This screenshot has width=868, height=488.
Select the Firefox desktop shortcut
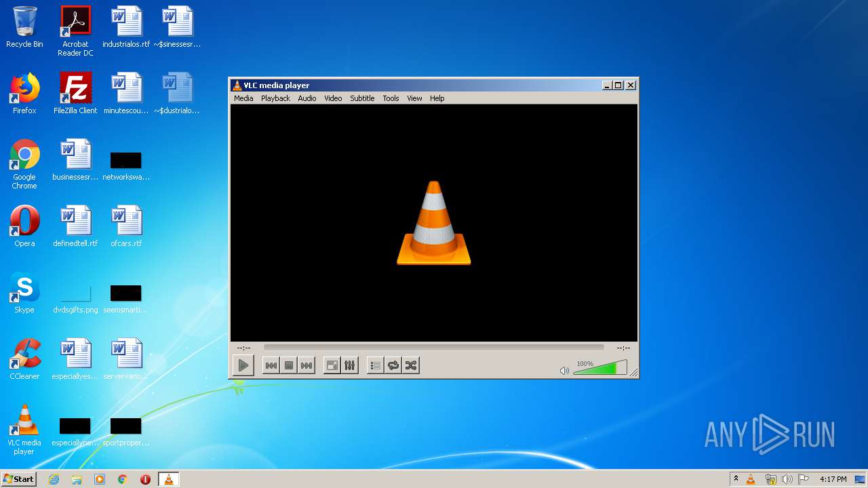[24, 94]
